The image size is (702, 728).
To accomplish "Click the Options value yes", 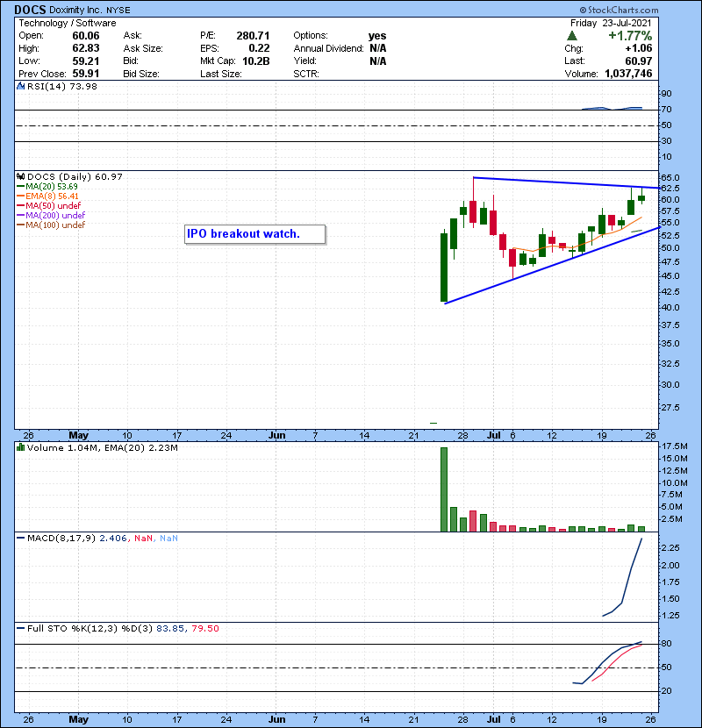I will click(x=377, y=36).
